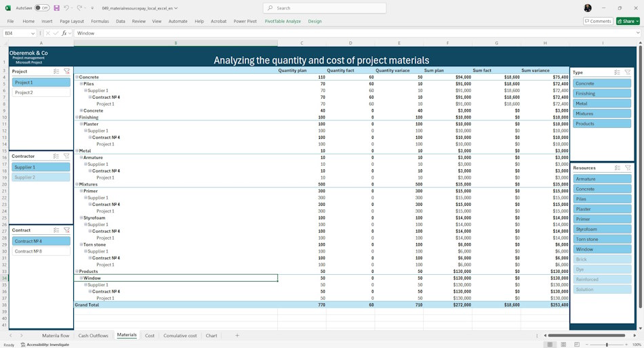Screen dimensions: 644x348
Task: Click the Search box in title bar
Action: (x=325, y=8)
